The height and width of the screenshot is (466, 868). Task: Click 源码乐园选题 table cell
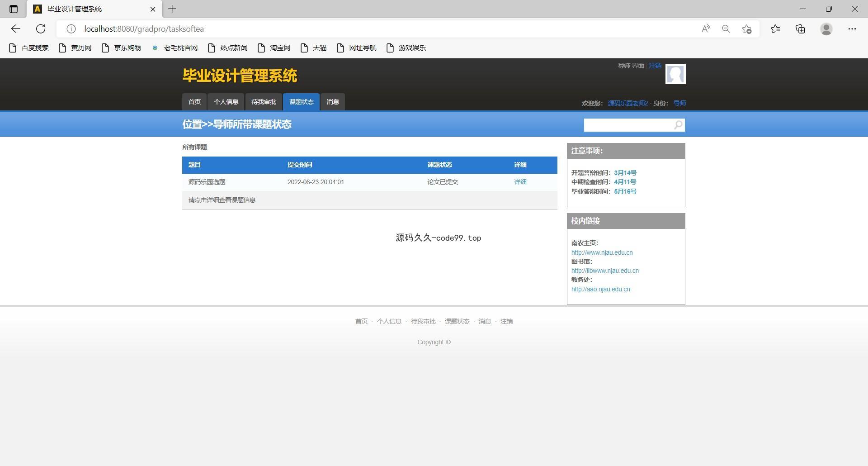(x=207, y=182)
